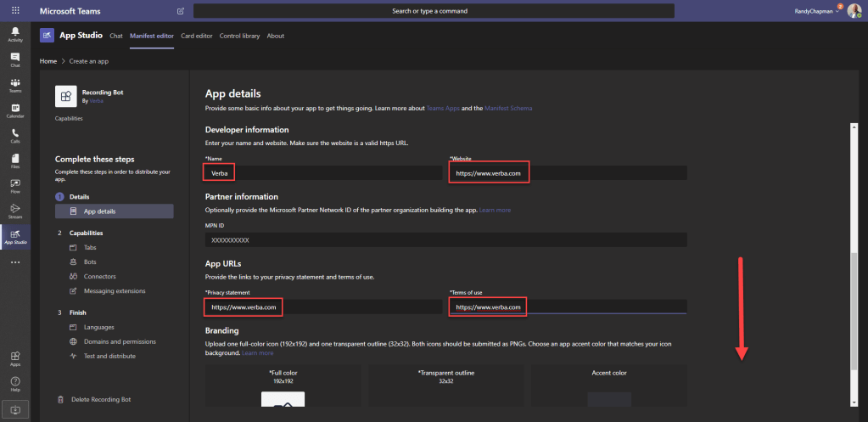Open Files in the sidebar
868x422 pixels.
(14, 161)
